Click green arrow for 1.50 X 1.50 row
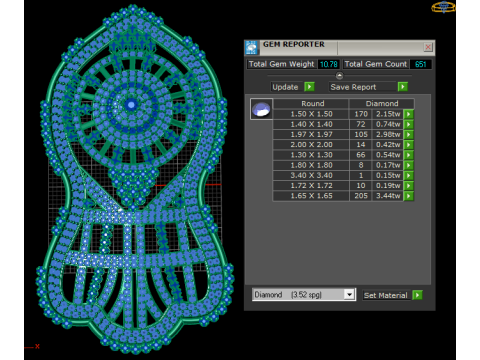This screenshot has width=480, height=360. pyautogui.click(x=408, y=114)
